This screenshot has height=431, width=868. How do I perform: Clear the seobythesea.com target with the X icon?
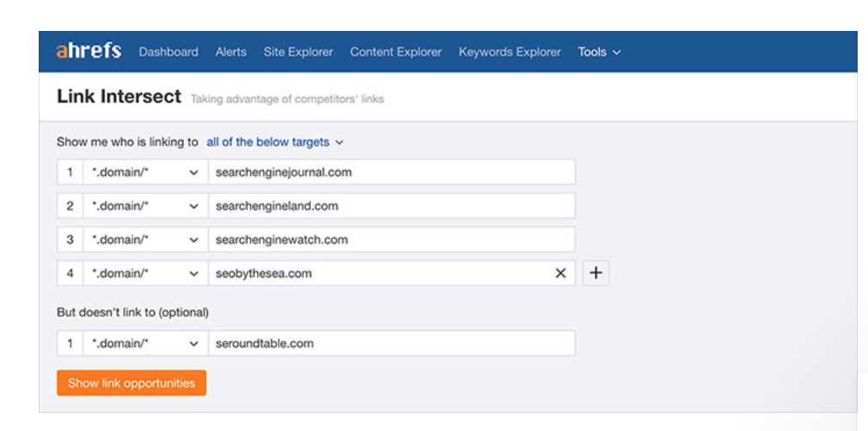coord(561,274)
